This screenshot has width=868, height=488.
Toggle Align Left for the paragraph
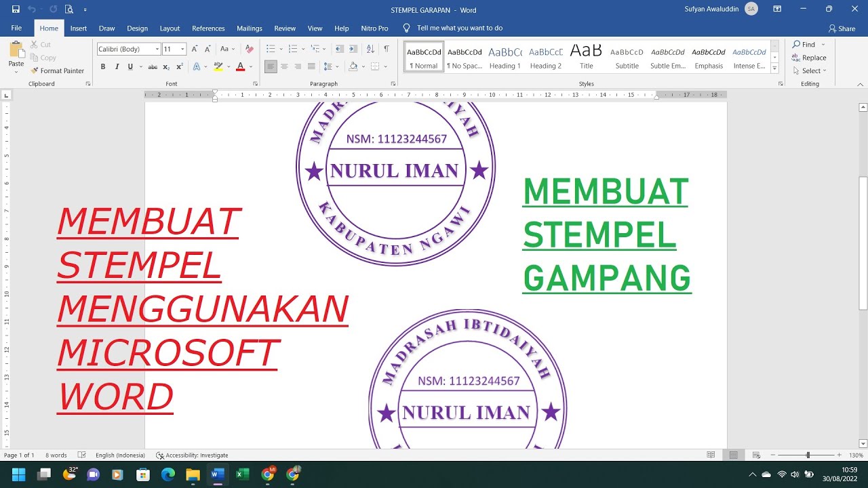pos(271,66)
